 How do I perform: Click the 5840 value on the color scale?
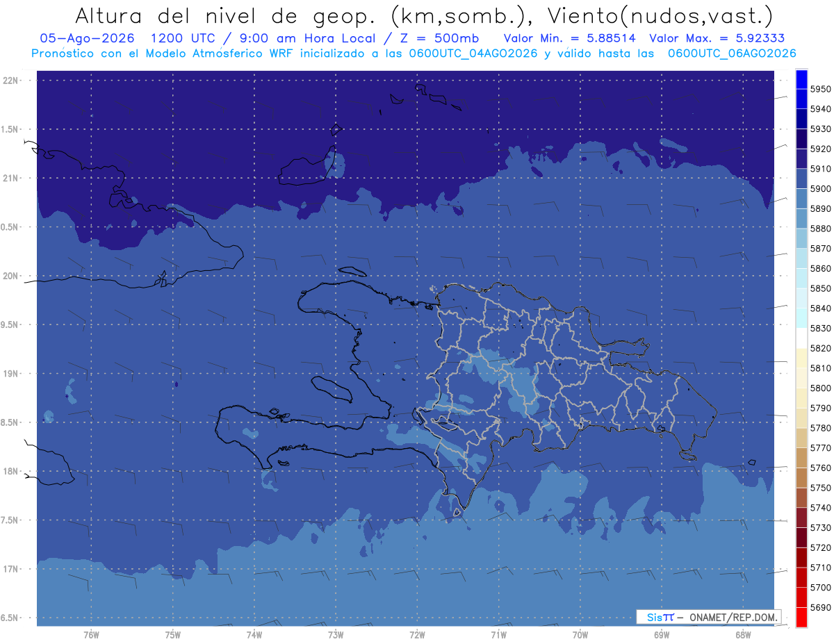(x=821, y=308)
